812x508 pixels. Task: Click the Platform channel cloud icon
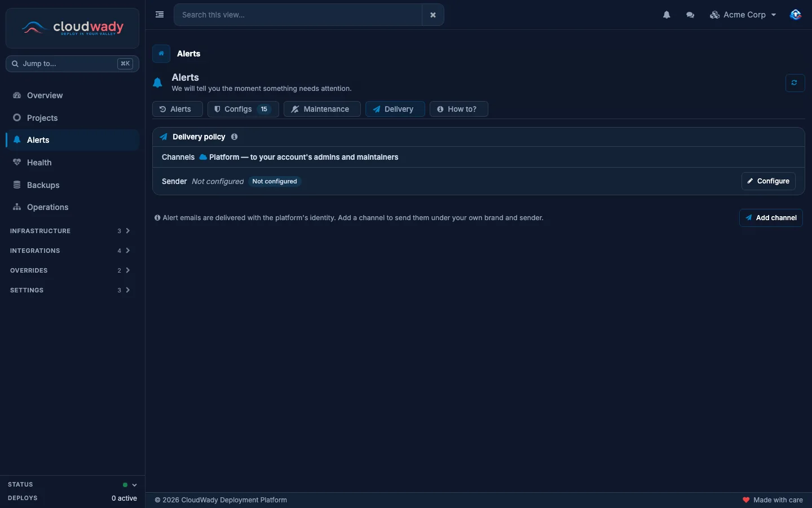203,157
